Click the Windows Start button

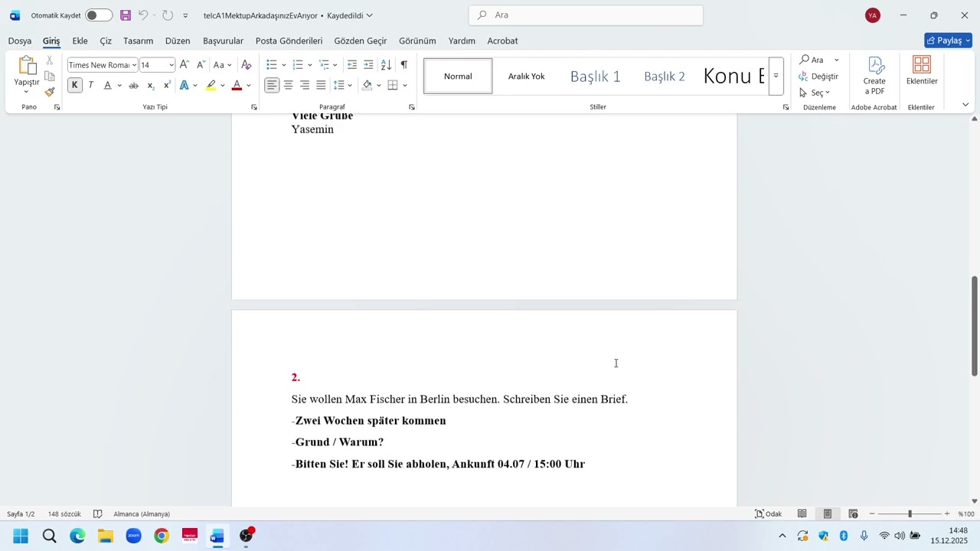(x=21, y=536)
